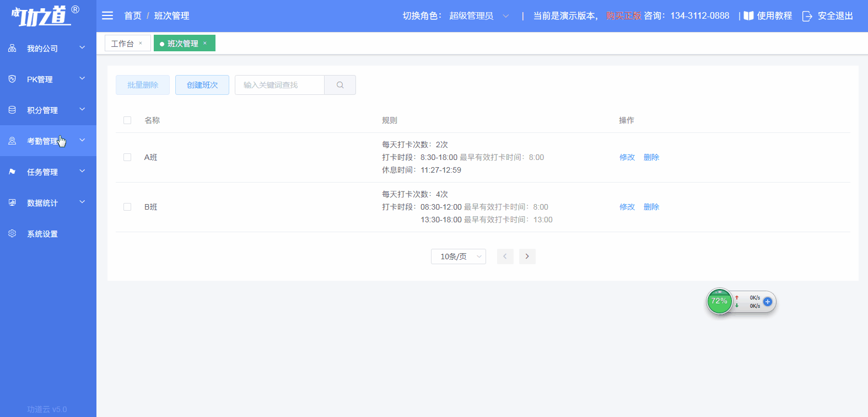Click 删除 for A班
The image size is (868, 417).
(651, 157)
